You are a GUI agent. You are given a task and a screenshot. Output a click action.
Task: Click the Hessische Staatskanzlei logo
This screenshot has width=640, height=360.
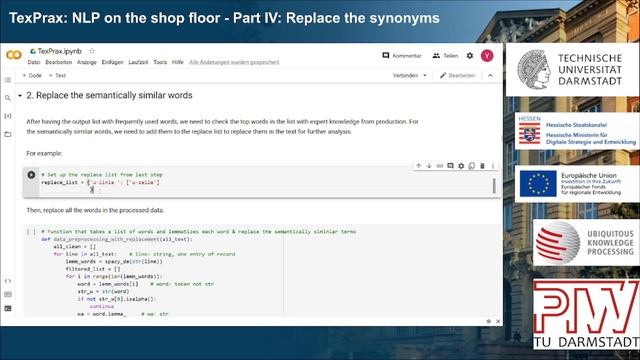(577, 131)
